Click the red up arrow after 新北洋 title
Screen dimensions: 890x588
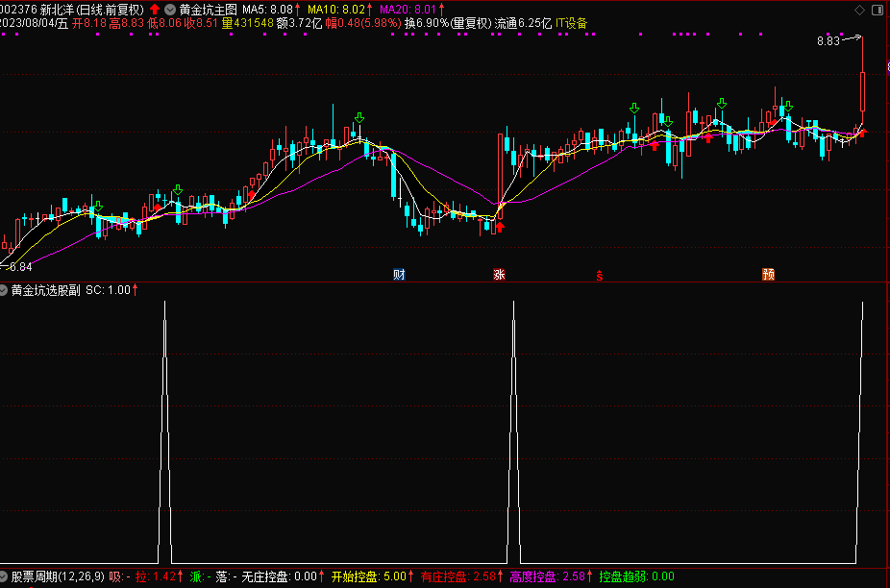pyautogui.click(x=155, y=10)
